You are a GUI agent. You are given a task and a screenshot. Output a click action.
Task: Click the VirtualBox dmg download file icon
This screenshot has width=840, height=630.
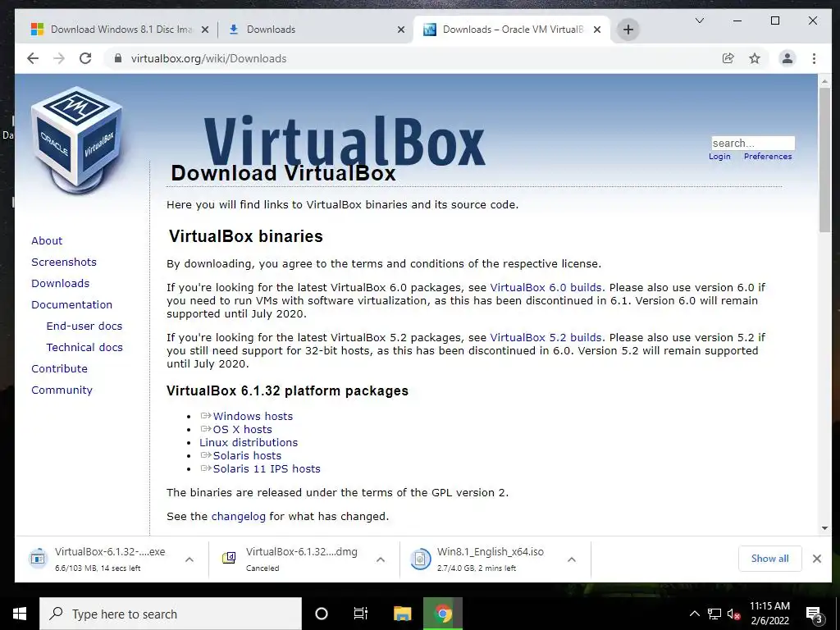pyautogui.click(x=229, y=559)
